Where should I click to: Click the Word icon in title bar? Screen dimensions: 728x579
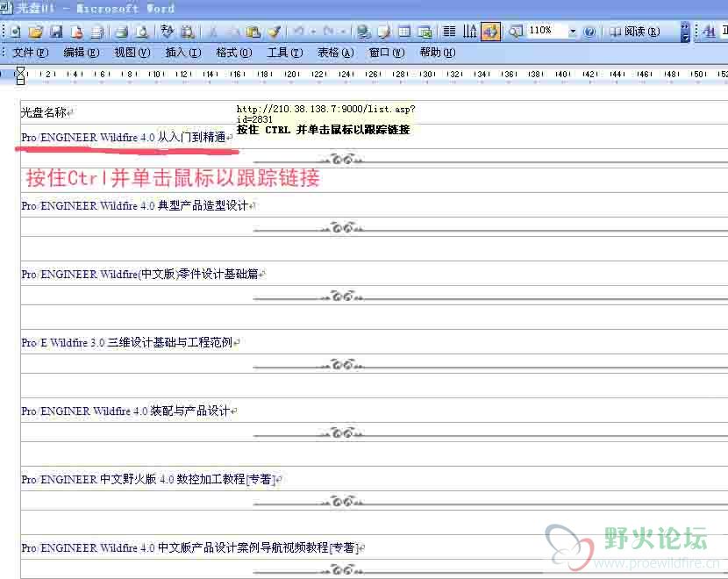6,7
